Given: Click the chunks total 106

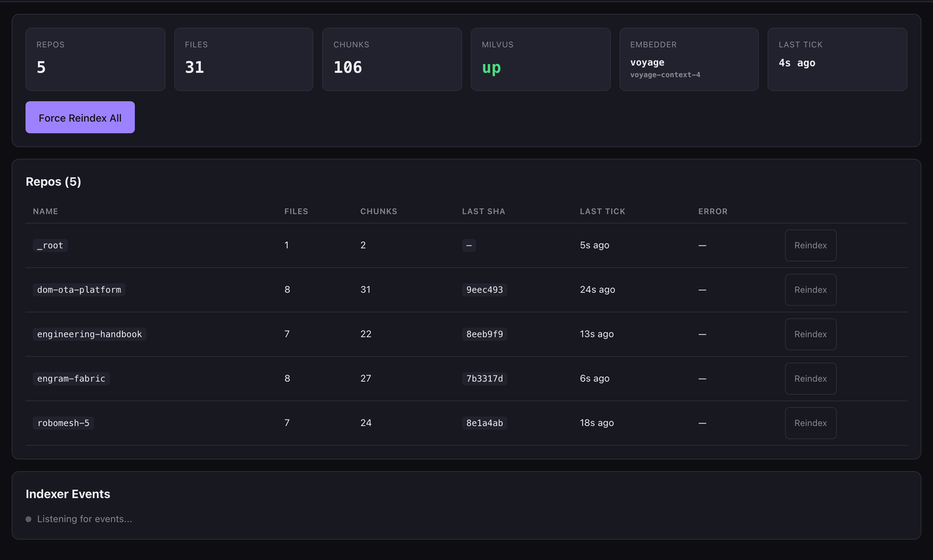Looking at the screenshot, I should click(348, 67).
